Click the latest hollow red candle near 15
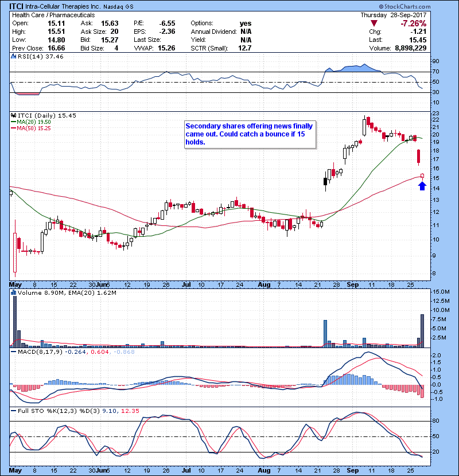Screen dimensions: 459x476 pos(422,175)
